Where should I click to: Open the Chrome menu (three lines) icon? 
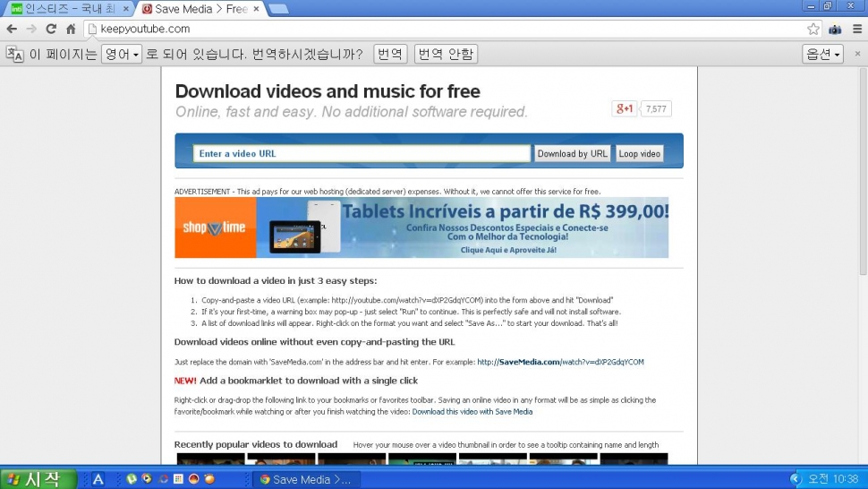[855, 29]
